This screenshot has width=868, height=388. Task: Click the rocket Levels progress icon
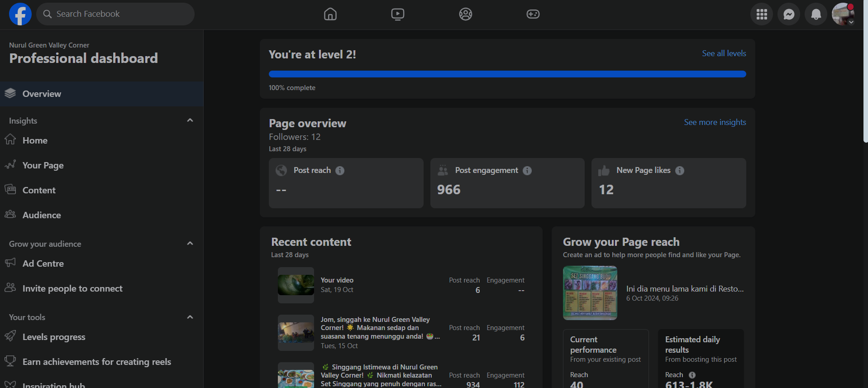click(10, 336)
